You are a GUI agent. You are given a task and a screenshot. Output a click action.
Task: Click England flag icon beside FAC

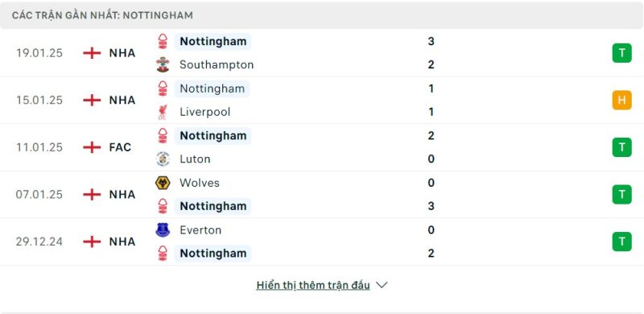tap(92, 147)
